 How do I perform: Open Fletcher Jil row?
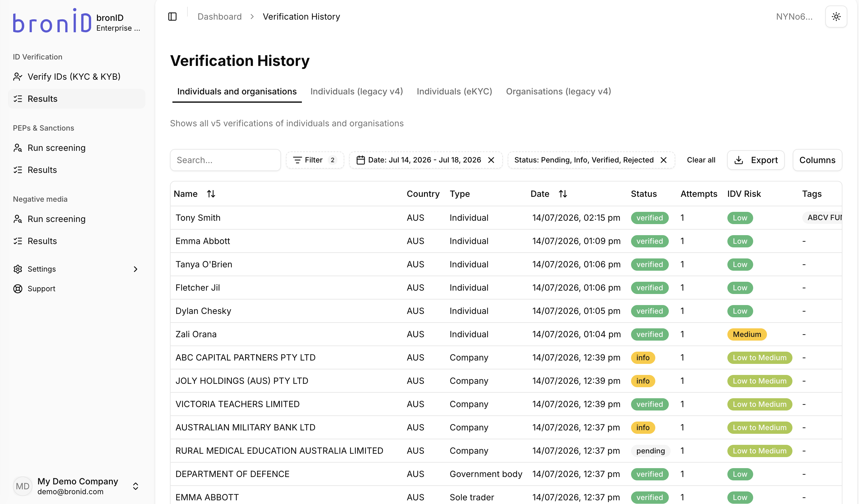pos(506,288)
